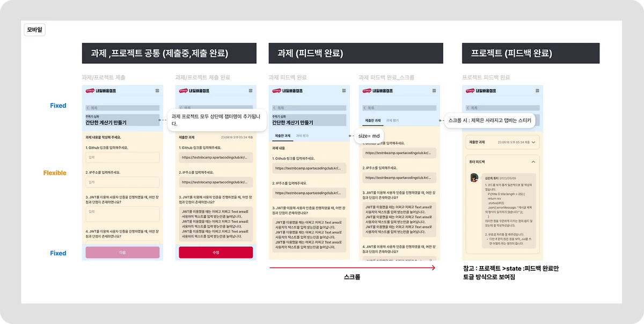This screenshot has height=324, width=644.
Task: Click the 프로젝트 (피드백 완료) header banner
Action: [x=530, y=53]
